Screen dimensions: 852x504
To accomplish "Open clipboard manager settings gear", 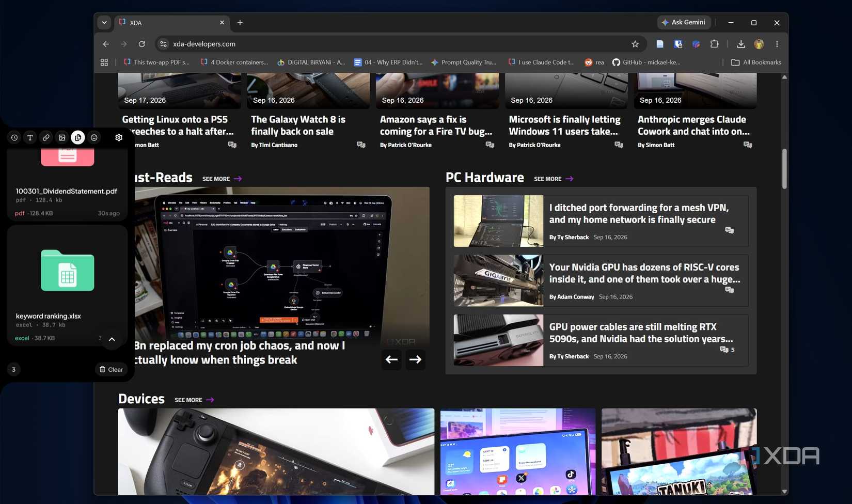I will 119,137.
